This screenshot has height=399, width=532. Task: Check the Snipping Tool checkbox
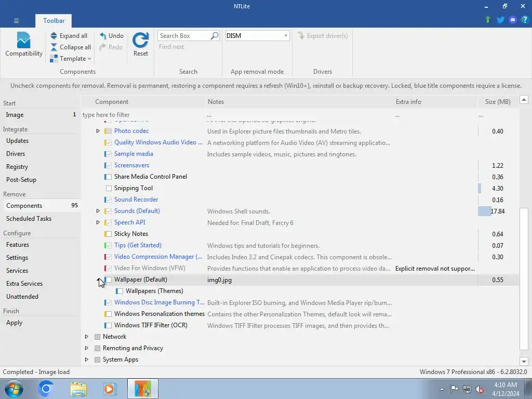coord(109,188)
